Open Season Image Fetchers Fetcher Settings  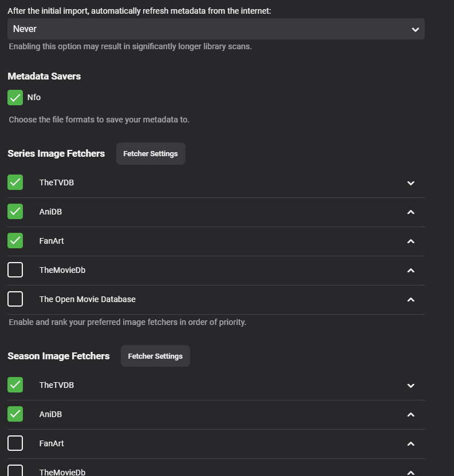click(155, 356)
